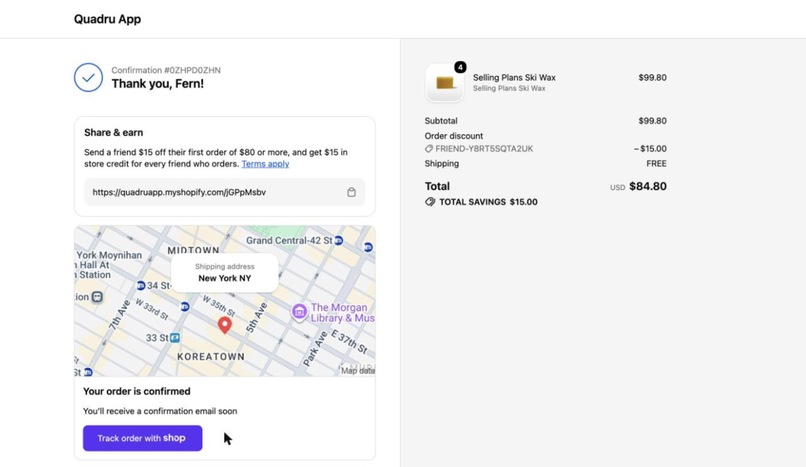806x467 pixels.
Task: Click the Morgan Library museum marker
Action: 299,311
